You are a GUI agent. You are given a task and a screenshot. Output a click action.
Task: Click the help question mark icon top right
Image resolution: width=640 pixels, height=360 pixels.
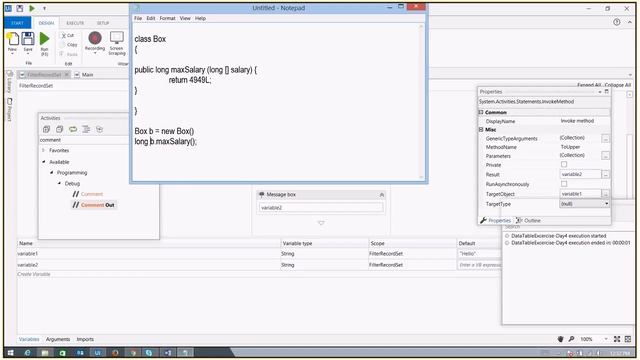[x=617, y=22]
